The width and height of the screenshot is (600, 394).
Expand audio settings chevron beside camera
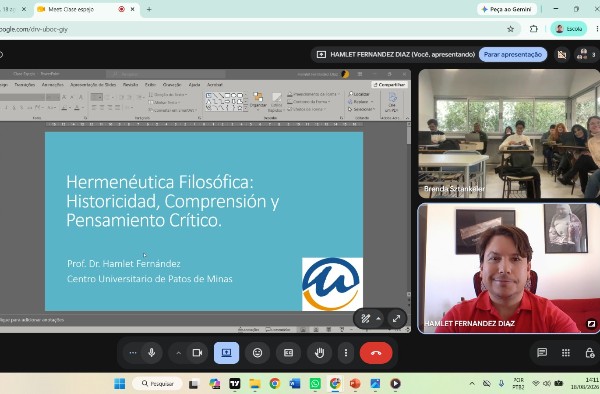(178, 353)
